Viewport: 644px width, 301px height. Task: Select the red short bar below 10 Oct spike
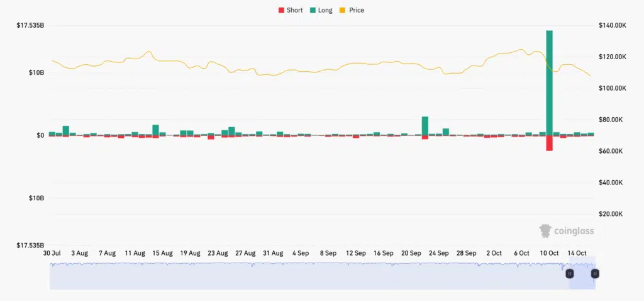pyautogui.click(x=549, y=143)
